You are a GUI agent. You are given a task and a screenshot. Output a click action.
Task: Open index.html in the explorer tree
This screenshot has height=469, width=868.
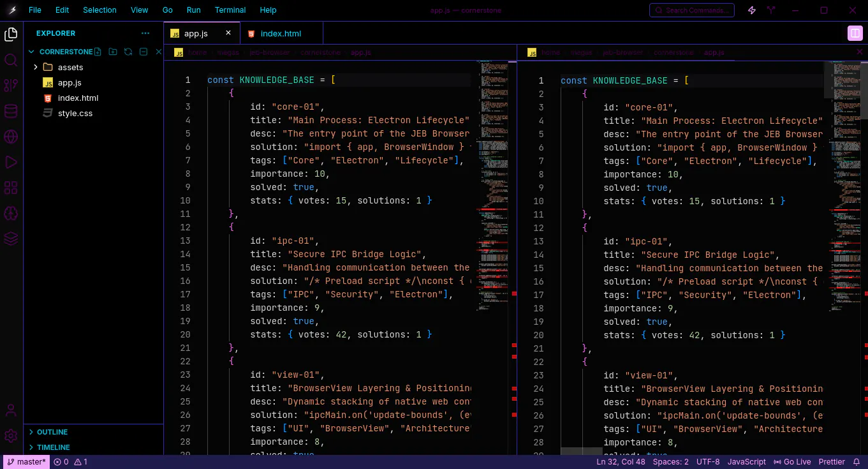pos(78,98)
